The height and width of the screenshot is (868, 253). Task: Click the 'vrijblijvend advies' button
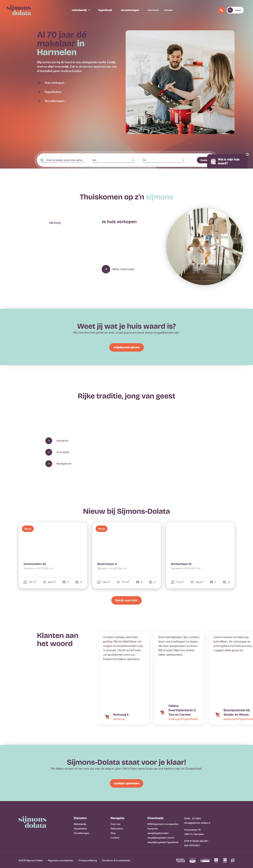pos(126,347)
